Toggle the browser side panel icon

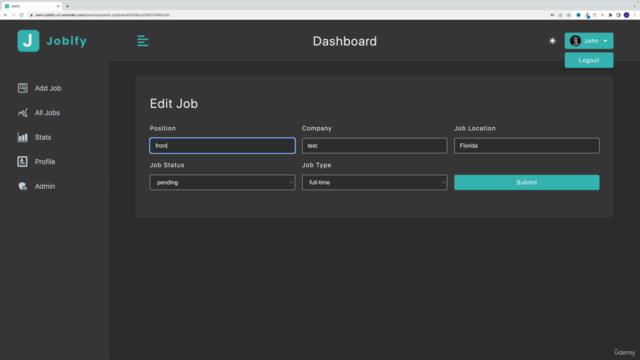point(618,15)
